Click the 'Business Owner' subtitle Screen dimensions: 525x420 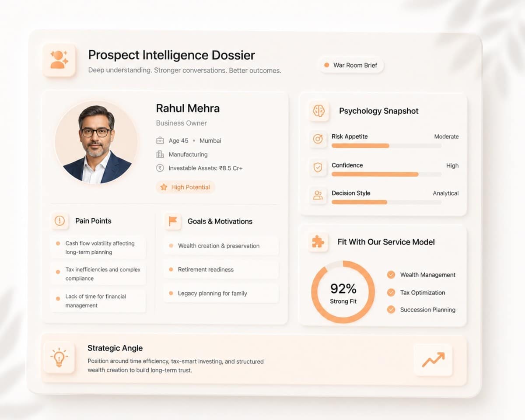click(182, 123)
